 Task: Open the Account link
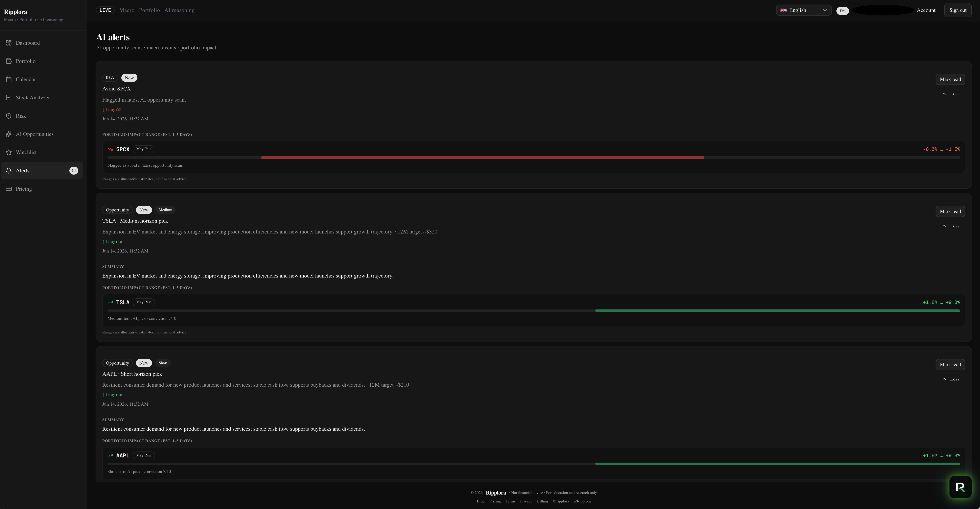[926, 10]
